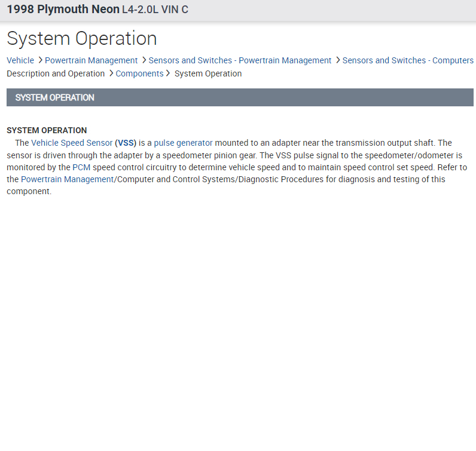476x451 pixels.
Task: Open the Vehicle breadcrumb link
Action: [20, 60]
